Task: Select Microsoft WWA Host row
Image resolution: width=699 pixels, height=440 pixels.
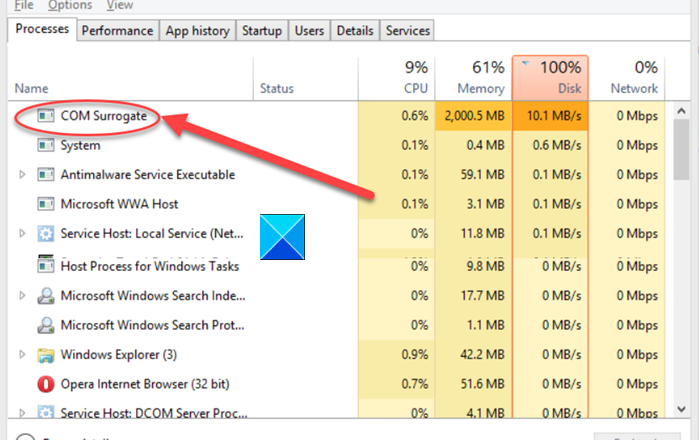Action: tap(336, 204)
